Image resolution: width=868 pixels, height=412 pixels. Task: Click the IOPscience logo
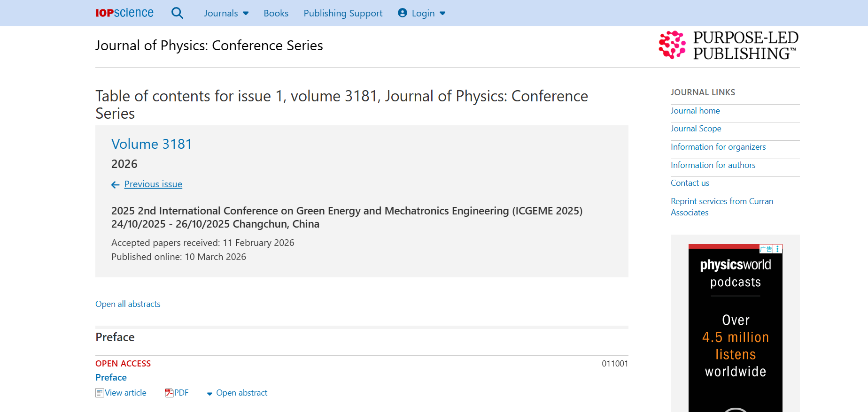click(x=124, y=13)
